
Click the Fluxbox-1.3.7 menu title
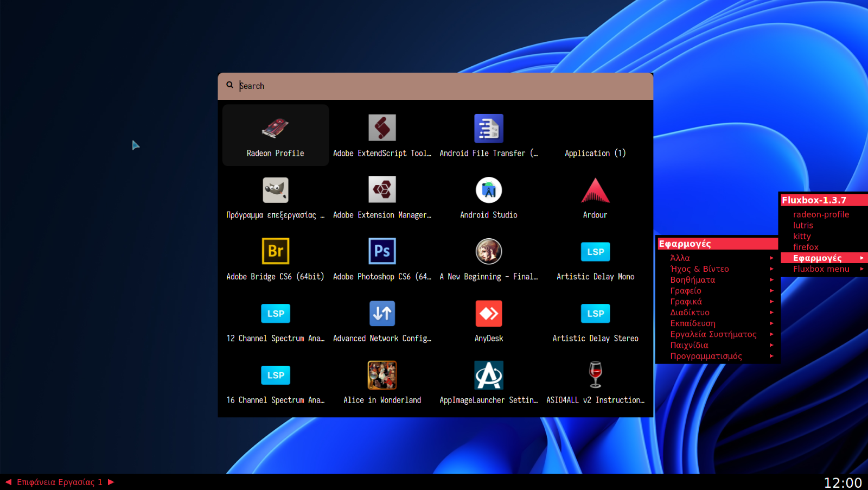coord(824,200)
